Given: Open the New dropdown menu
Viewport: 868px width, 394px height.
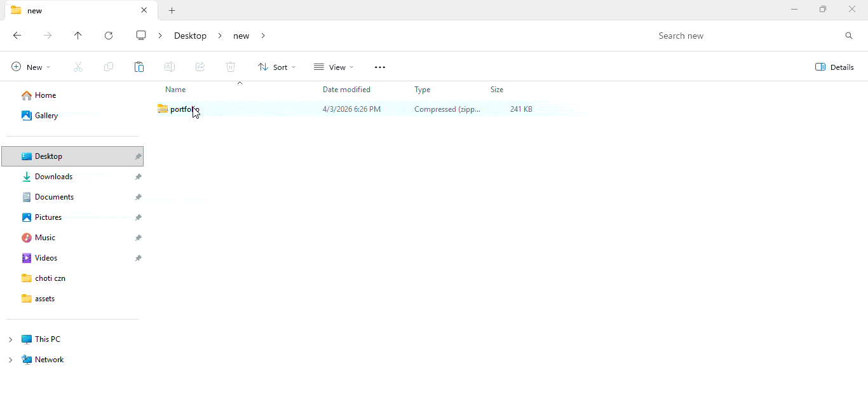Looking at the screenshot, I should (x=31, y=67).
